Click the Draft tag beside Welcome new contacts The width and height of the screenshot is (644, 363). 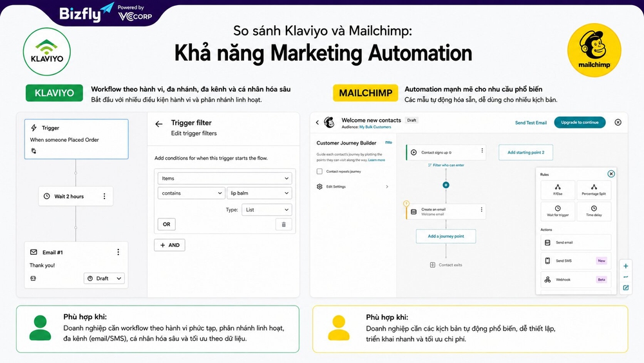point(412,121)
